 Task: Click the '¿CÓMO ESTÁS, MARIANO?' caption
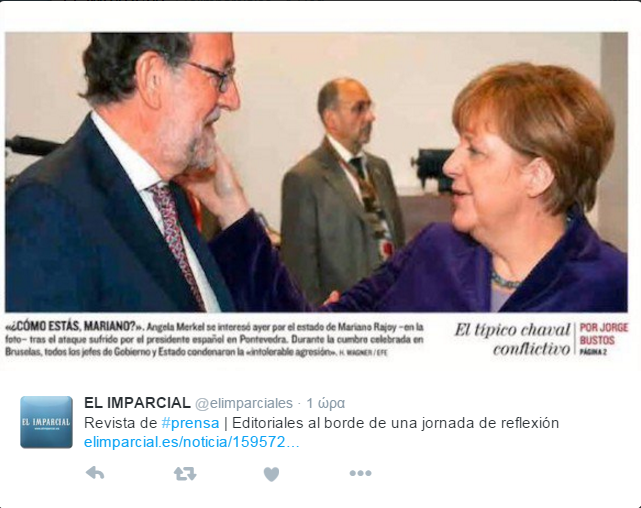coord(75,326)
